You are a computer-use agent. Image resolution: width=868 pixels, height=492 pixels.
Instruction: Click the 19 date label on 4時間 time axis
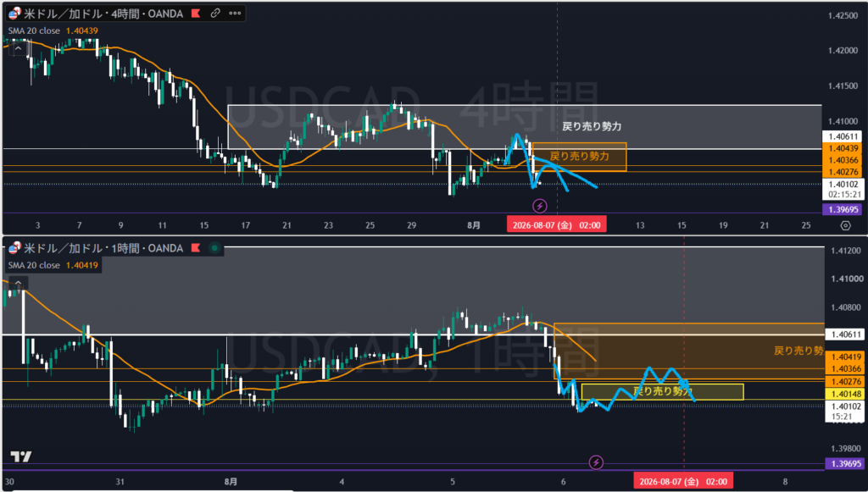(x=723, y=225)
